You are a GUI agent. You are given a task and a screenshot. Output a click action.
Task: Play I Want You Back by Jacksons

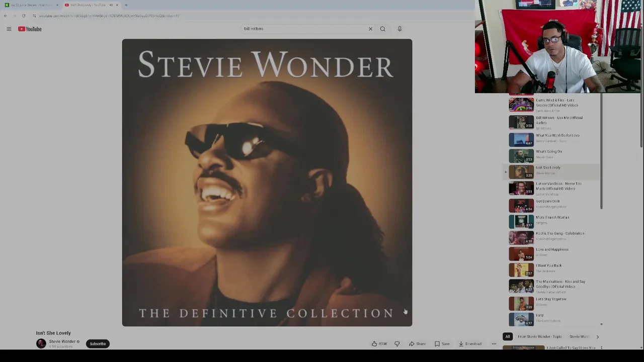552,269
